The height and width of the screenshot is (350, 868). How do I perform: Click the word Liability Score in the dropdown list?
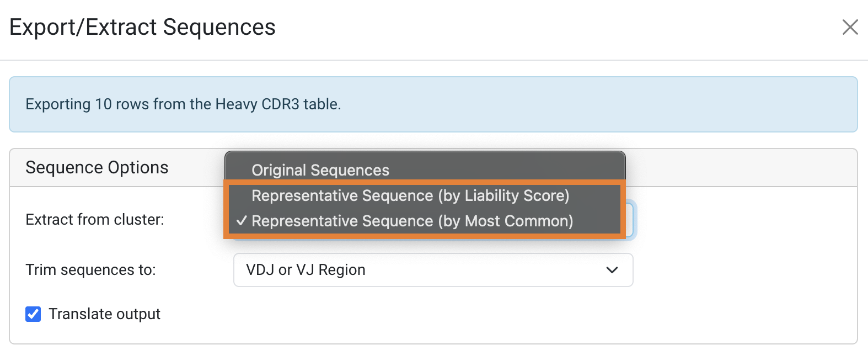[516, 195]
